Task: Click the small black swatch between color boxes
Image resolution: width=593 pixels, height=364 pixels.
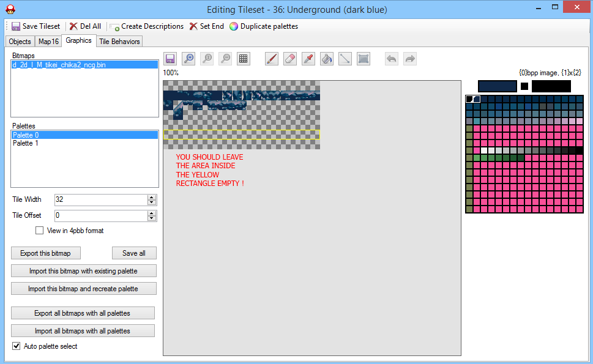Action: [524, 86]
